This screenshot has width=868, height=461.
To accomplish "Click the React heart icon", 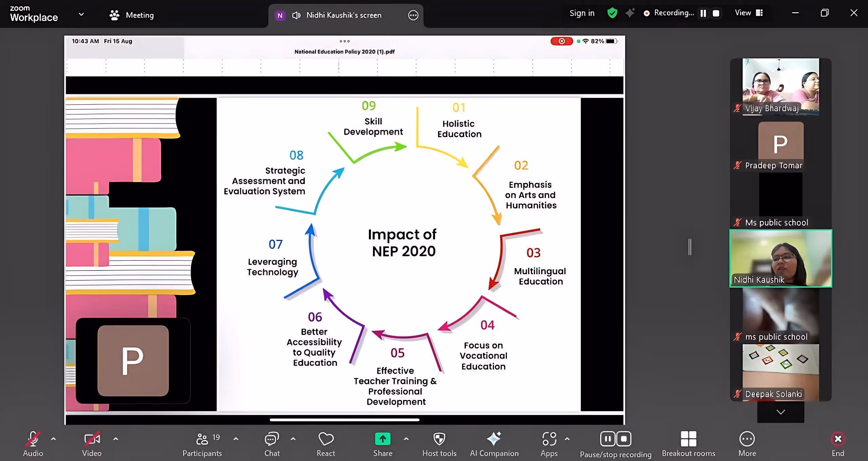I will [326, 439].
